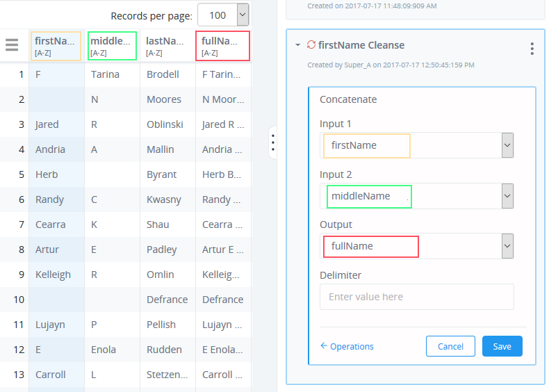Select the fullName column header
This screenshot has height=392, width=549.
[222, 46]
